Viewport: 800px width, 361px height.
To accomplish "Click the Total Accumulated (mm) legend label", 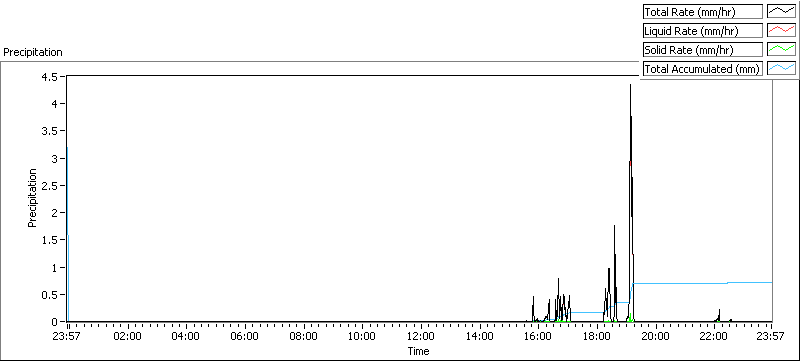I will click(702, 68).
